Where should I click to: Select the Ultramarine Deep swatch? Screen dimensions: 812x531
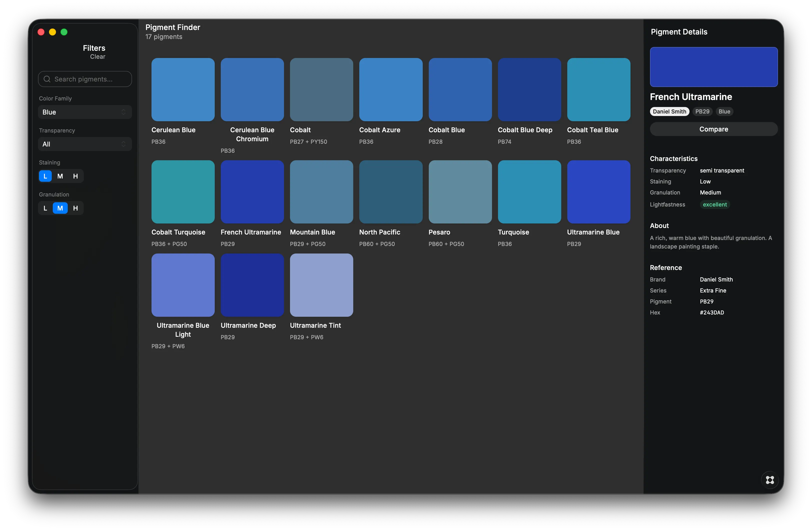coord(252,285)
